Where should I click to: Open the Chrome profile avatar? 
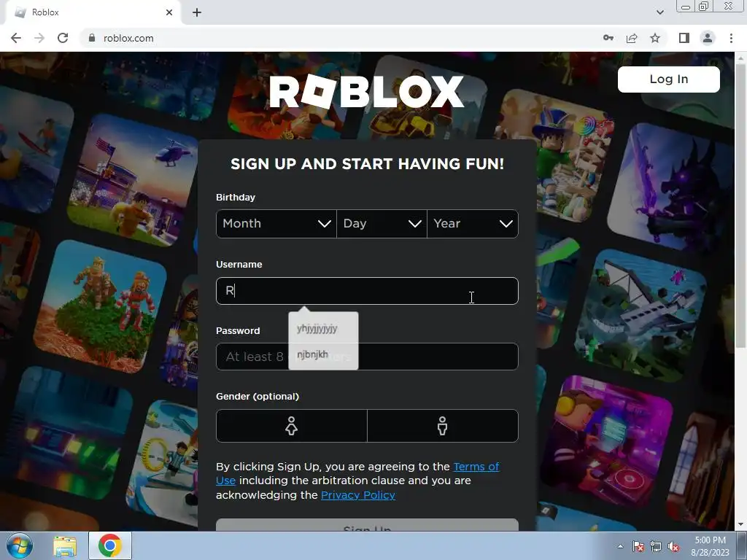point(708,38)
